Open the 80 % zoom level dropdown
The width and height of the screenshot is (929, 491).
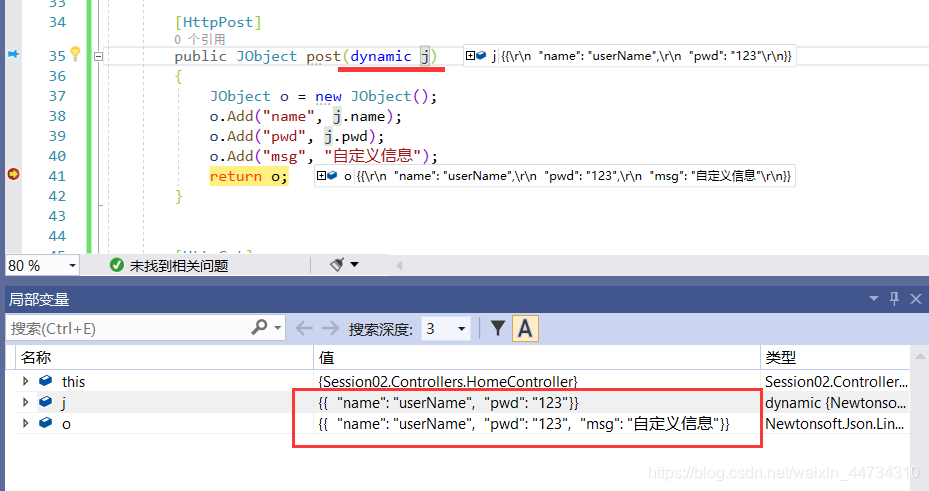click(72, 265)
